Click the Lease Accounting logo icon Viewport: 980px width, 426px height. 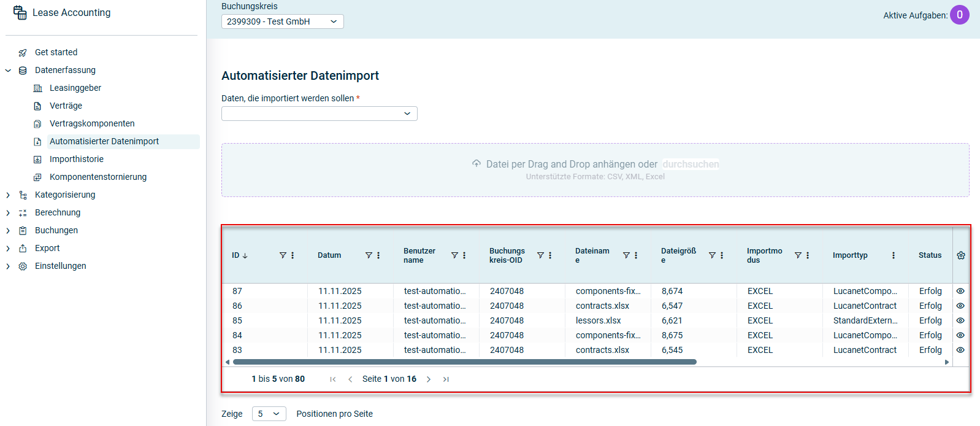coord(20,12)
